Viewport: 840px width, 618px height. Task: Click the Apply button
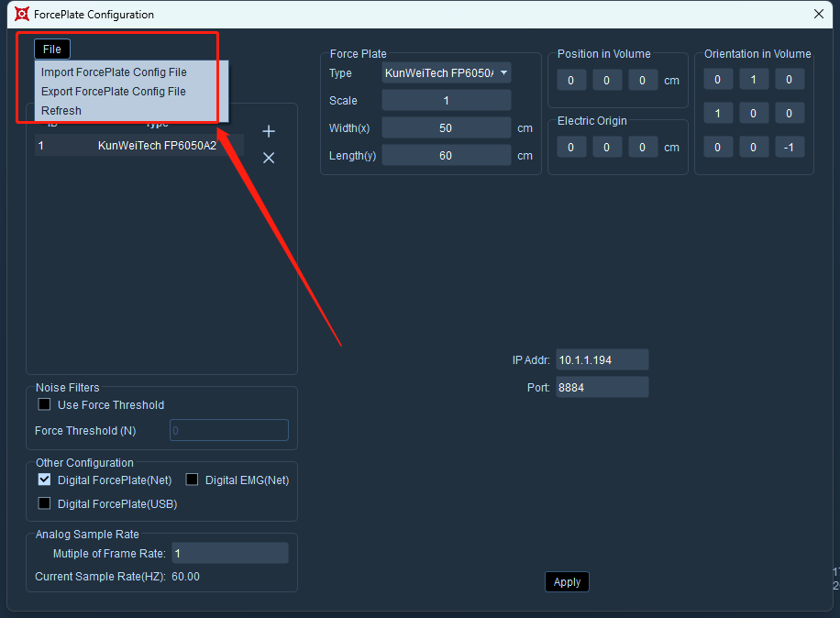[567, 581]
